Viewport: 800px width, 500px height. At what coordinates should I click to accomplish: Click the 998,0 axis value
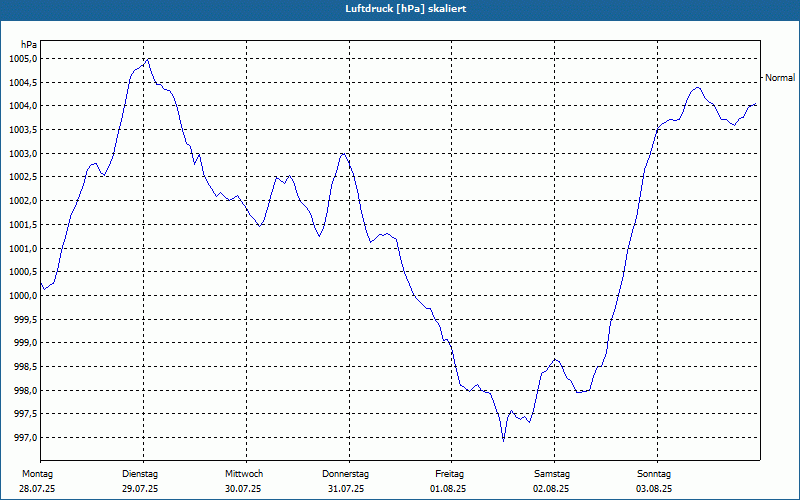[x=25, y=390]
